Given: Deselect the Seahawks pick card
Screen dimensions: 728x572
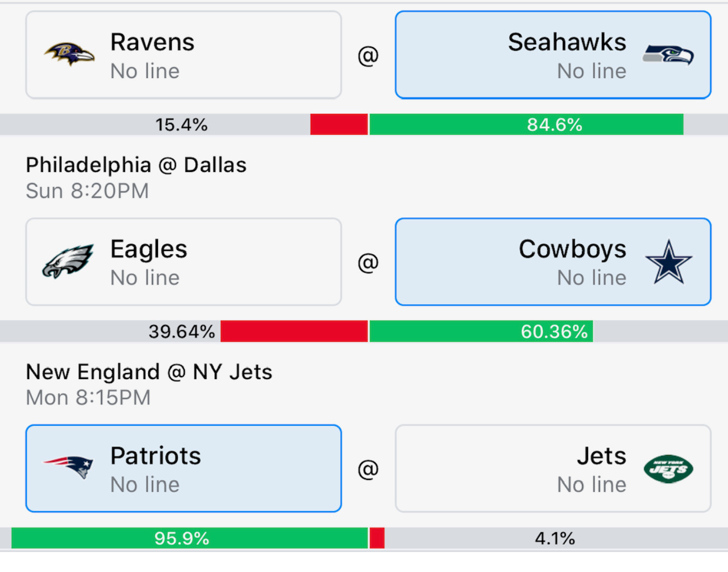Looking at the screenshot, I should pos(553,55).
